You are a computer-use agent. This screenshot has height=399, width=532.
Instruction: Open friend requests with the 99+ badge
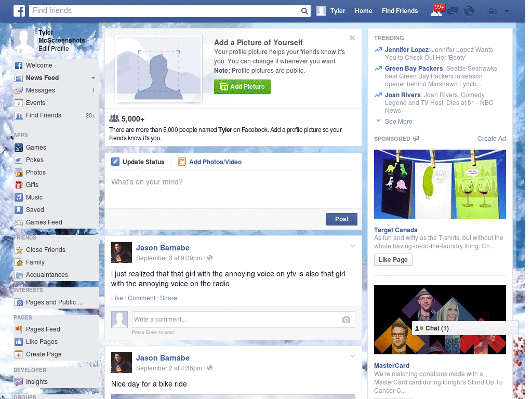point(436,10)
